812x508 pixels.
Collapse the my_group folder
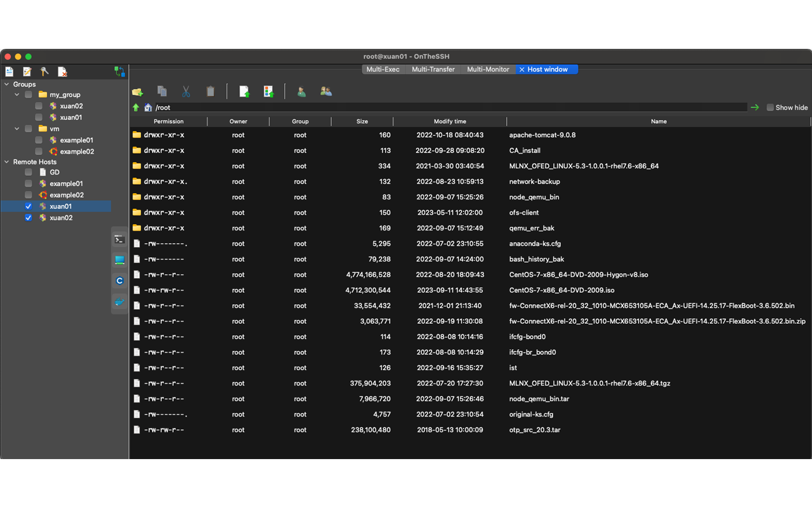[x=17, y=94]
